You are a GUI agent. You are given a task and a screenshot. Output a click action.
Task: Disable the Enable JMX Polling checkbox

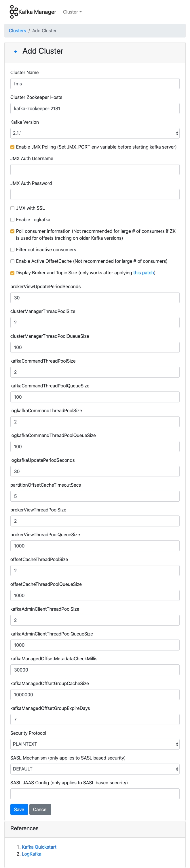12,147
